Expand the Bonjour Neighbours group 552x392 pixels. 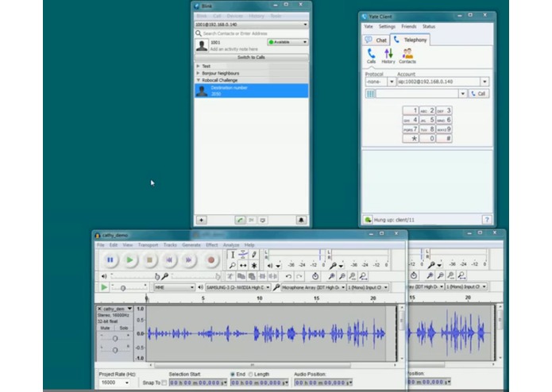coord(198,73)
